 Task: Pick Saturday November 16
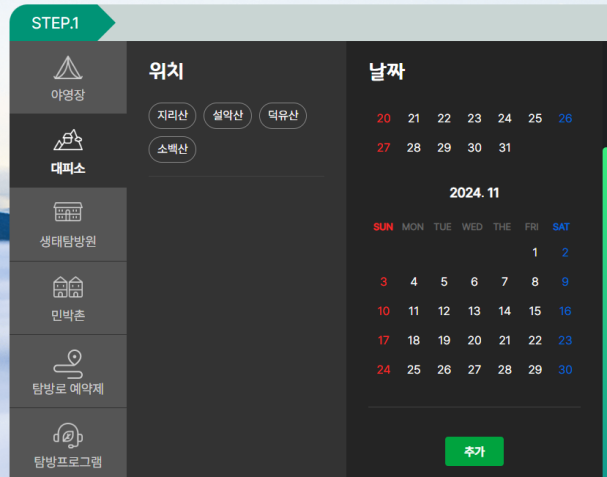point(565,311)
